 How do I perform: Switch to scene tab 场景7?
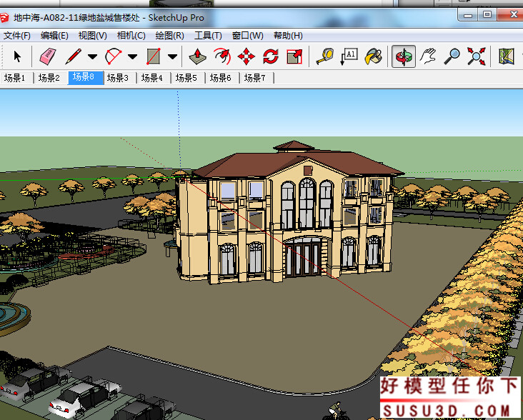pyautogui.click(x=255, y=78)
